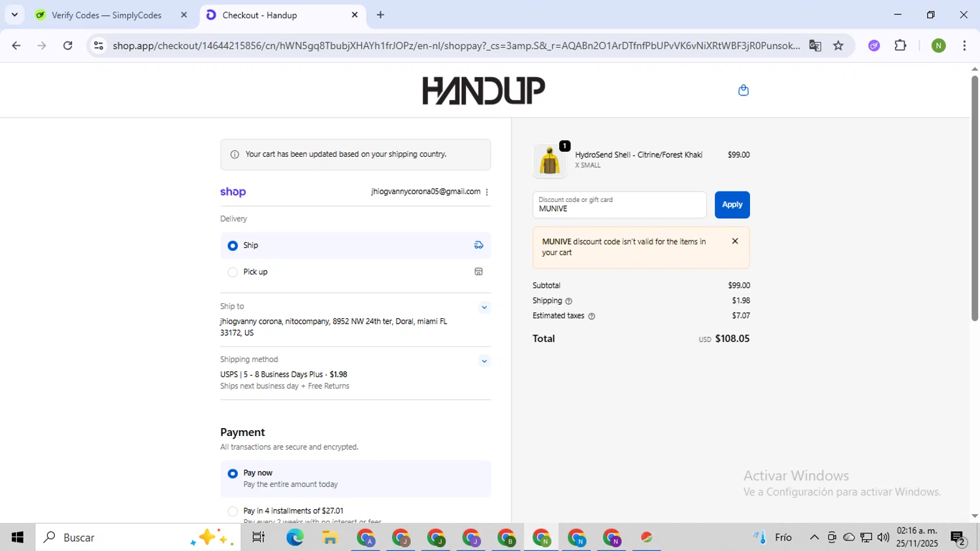The width and height of the screenshot is (980, 551).
Task: Select the Pick up delivery option
Action: coord(355,272)
